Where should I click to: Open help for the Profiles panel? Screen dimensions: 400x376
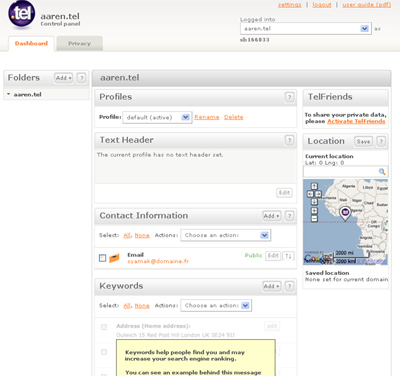[x=289, y=97]
